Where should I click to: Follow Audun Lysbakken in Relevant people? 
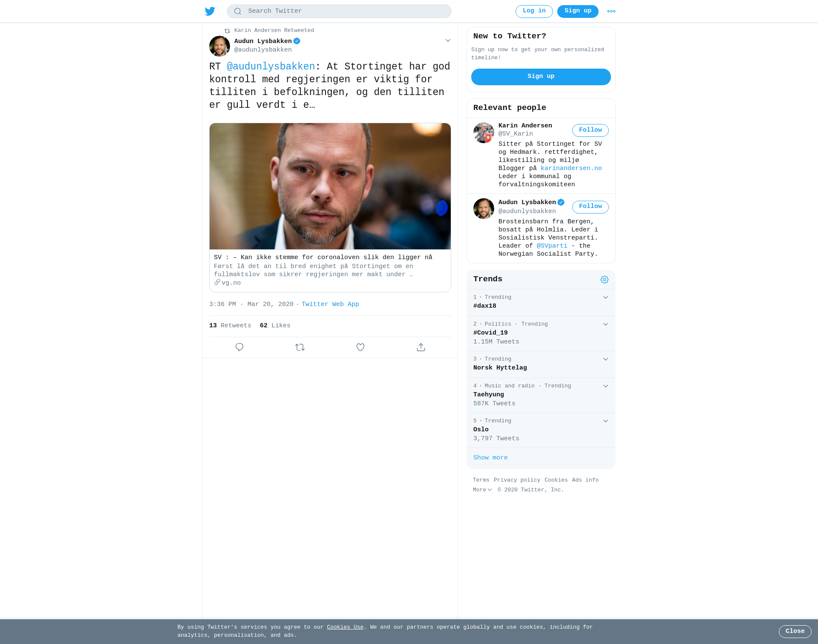pyautogui.click(x=590, y=207)
